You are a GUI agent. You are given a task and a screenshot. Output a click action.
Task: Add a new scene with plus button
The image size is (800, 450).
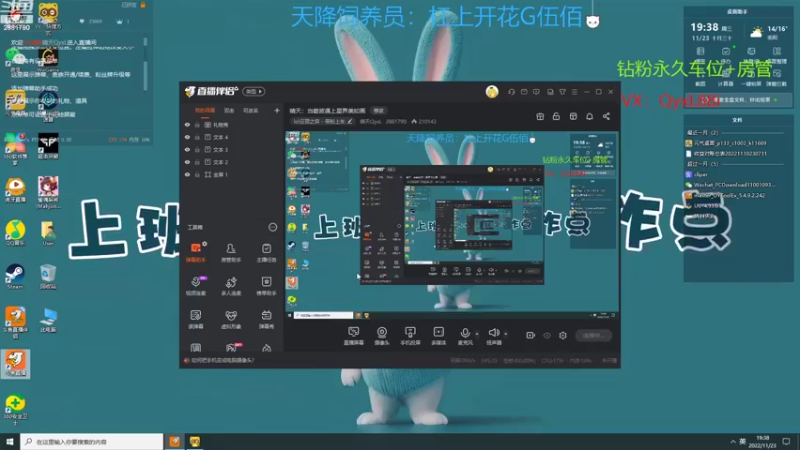277,110
